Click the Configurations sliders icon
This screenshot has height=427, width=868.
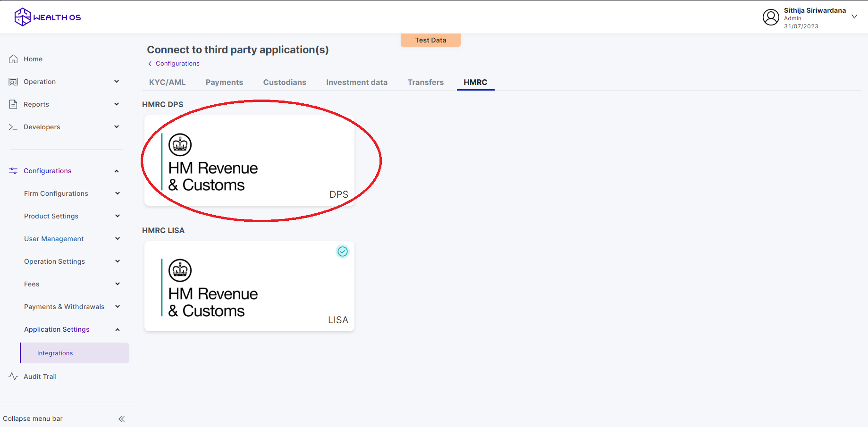(13, 171)
